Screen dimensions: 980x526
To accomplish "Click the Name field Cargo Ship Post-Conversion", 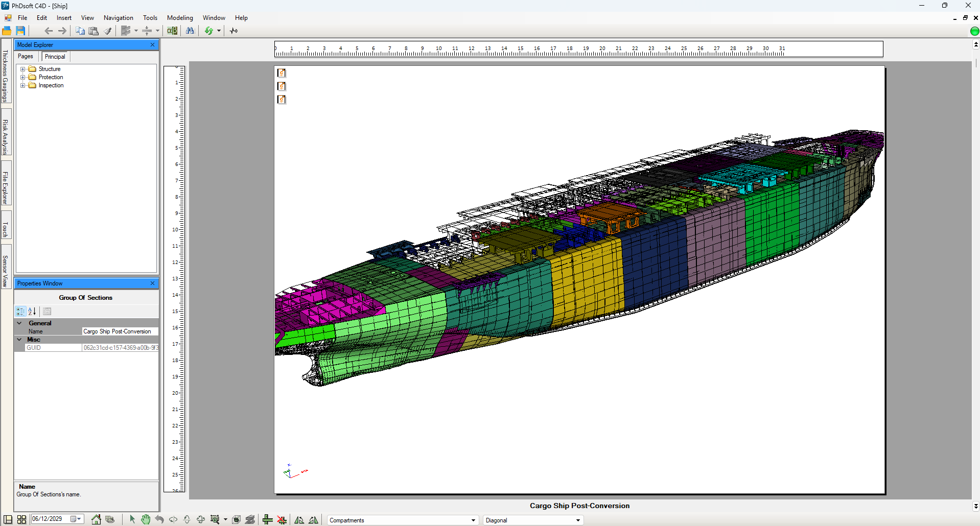I will click(x=120, y=331).
